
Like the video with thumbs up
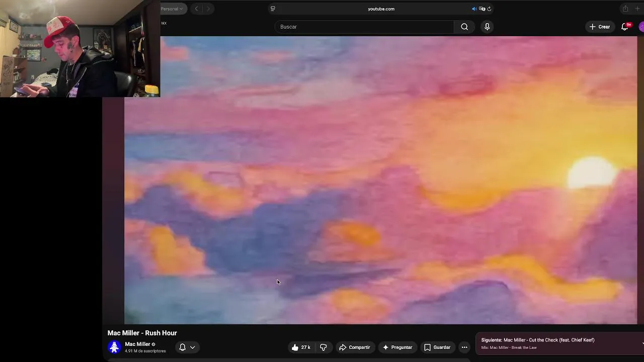[301, 347]
